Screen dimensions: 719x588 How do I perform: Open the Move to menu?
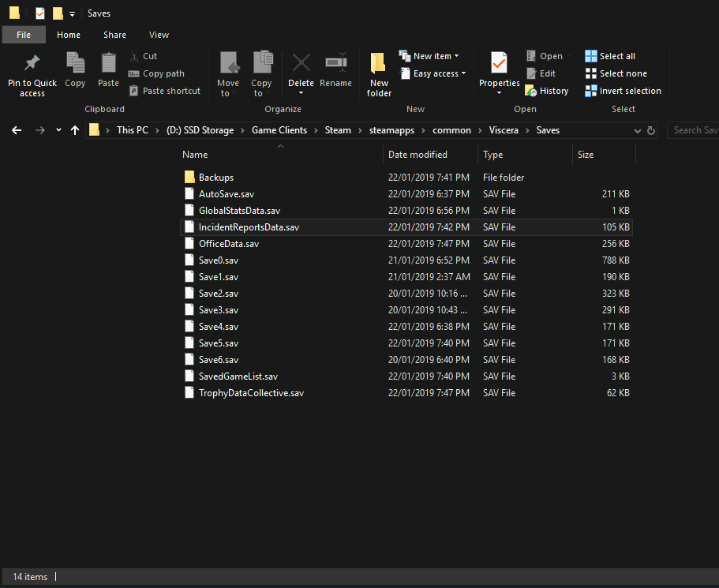point(228,74)
